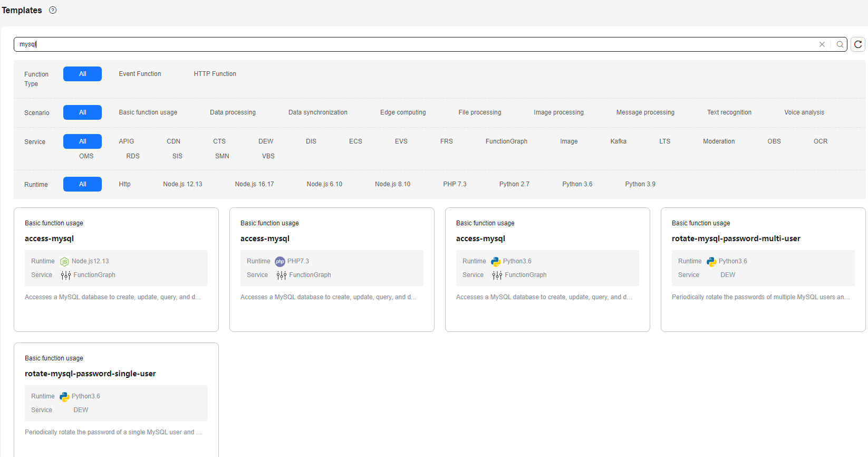Filter services by SMN

click(222, 156)
